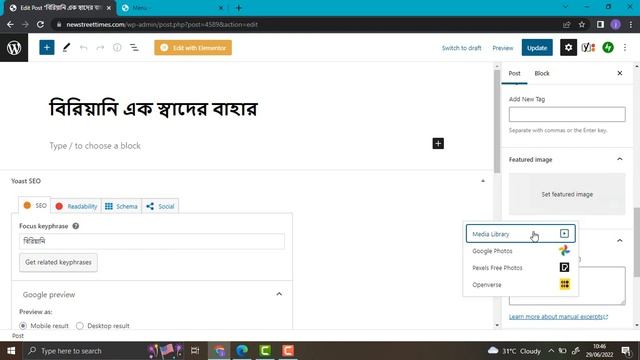The width and height of the screenshot is (640, 360).
Task: Collapse the Yoast SEO metabox
Action: 483,181
